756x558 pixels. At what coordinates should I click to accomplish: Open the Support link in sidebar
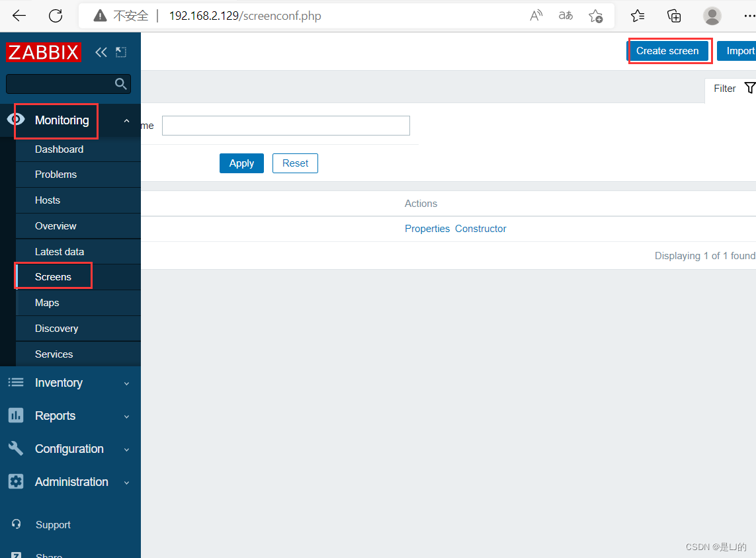click(53, 524)
